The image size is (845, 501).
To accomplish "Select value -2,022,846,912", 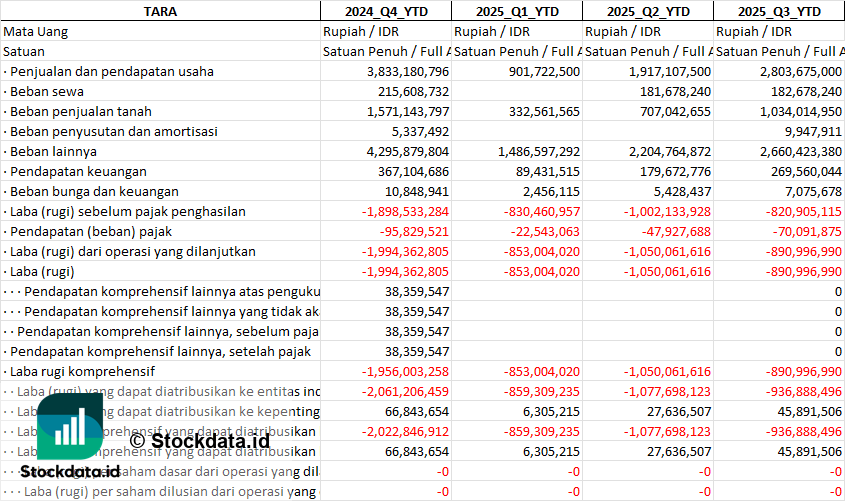I will point(405,432).
